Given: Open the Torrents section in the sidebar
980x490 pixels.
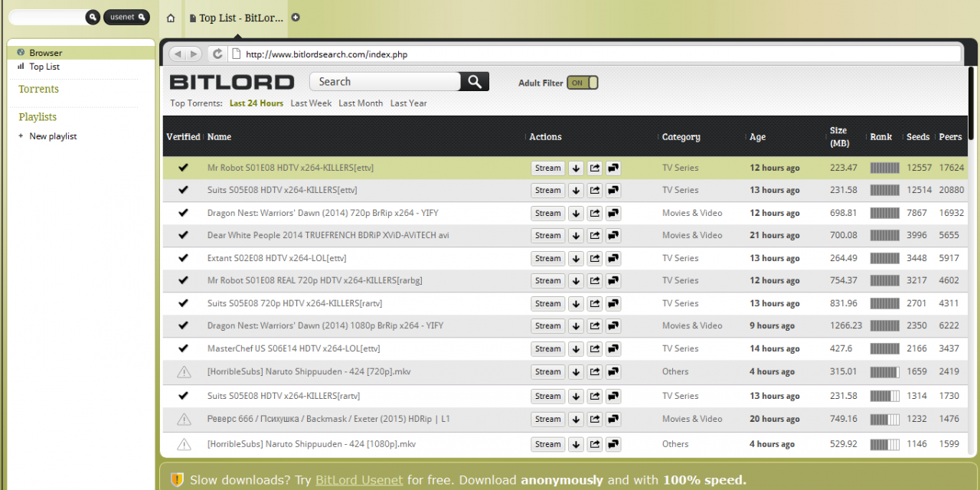Looking at the screenshot, I should click(39, 90).
